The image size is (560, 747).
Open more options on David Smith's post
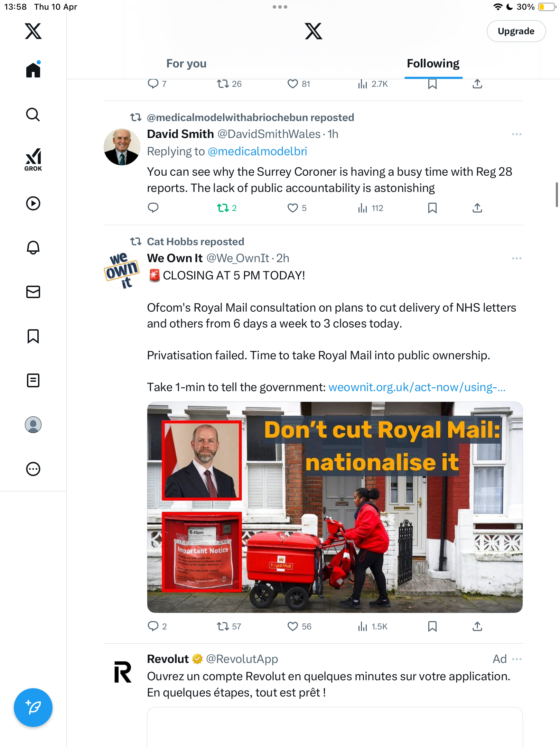pos(516,134)
